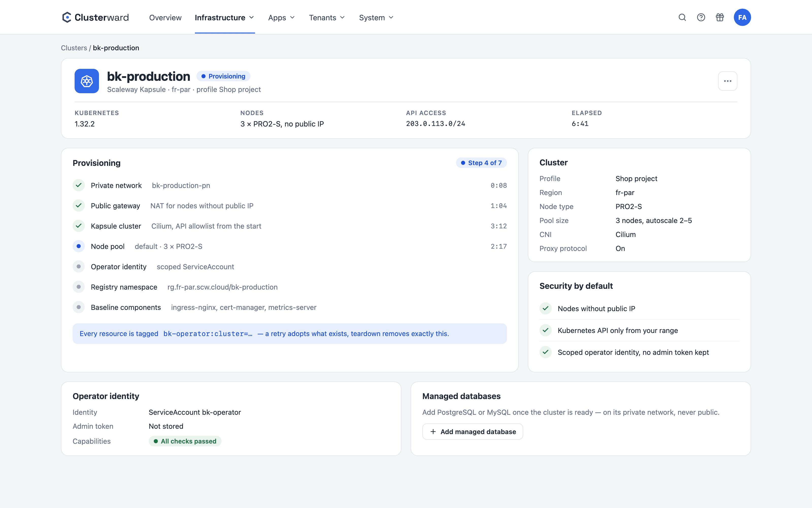The width and height of the screenshot is (812, 508).
Task: Click the bk-production-pn network name
Action: (181, 185)
